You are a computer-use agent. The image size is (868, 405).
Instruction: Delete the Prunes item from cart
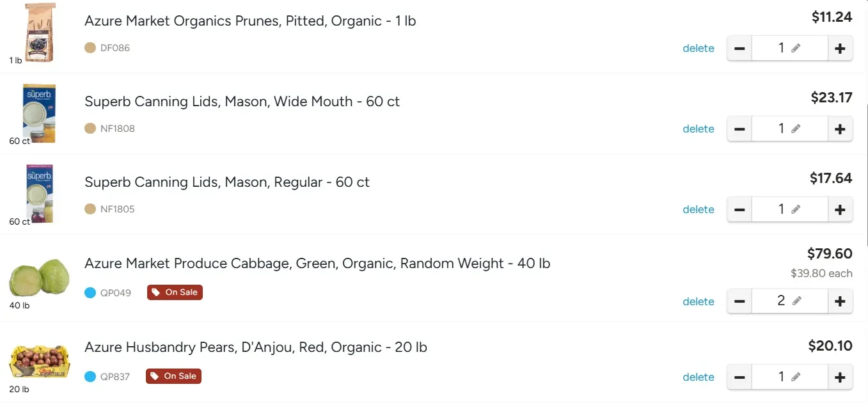698,48
